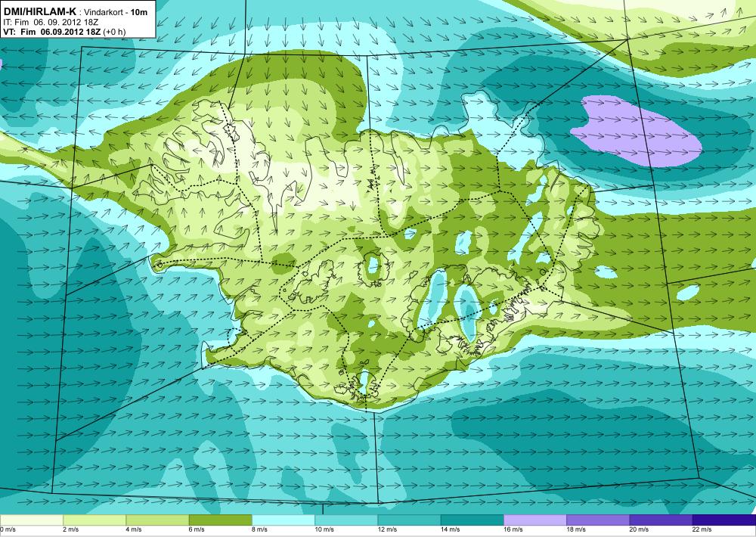756x537 pixels.
Task: Click the dark indigo 22 m/s legend swatch
Action: coord(724,520)
